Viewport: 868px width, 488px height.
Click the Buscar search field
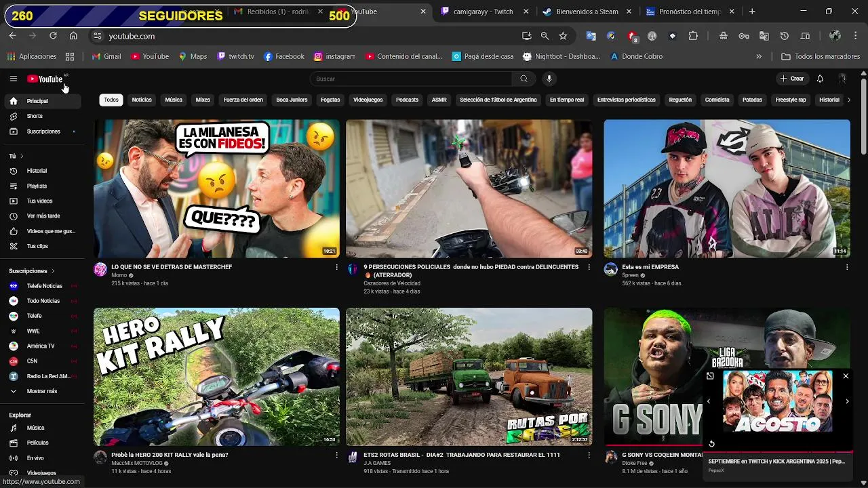(x=411, y=79)
